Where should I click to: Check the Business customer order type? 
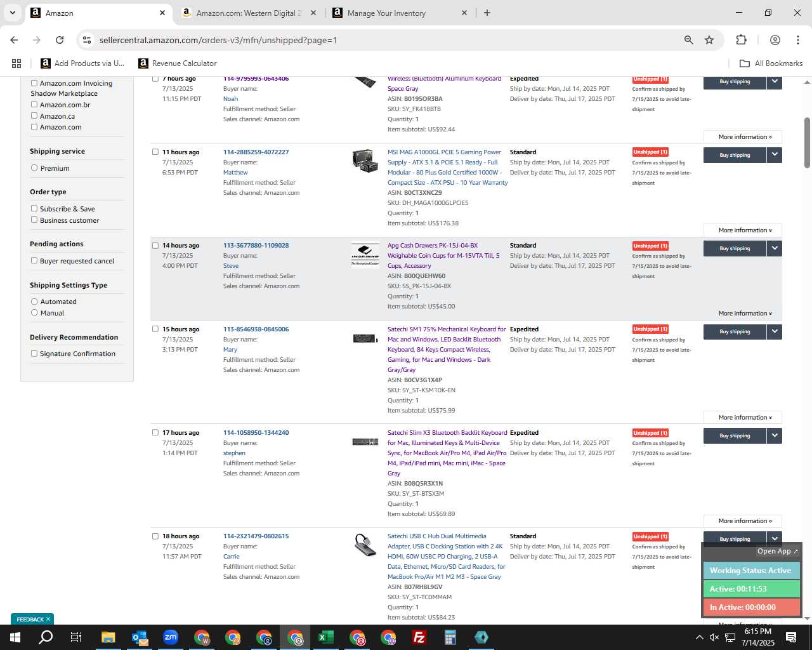34,220
